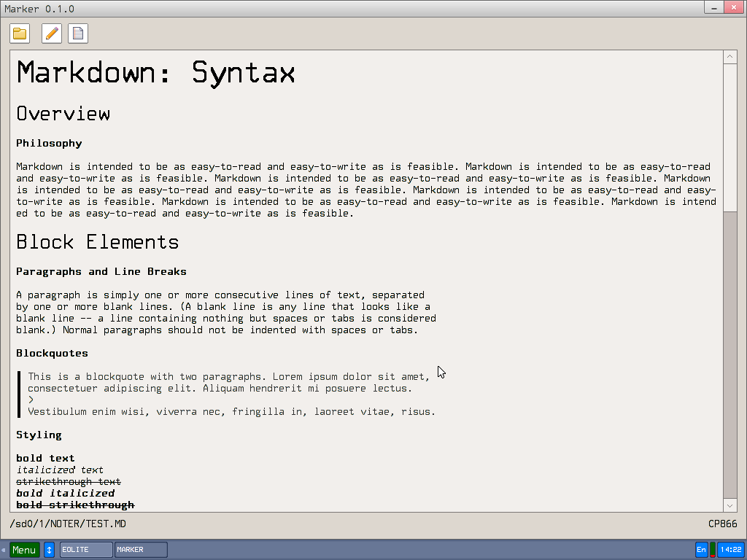
Task: Toggle the En keyboard layout indicator
Action: tap(701, 550)
